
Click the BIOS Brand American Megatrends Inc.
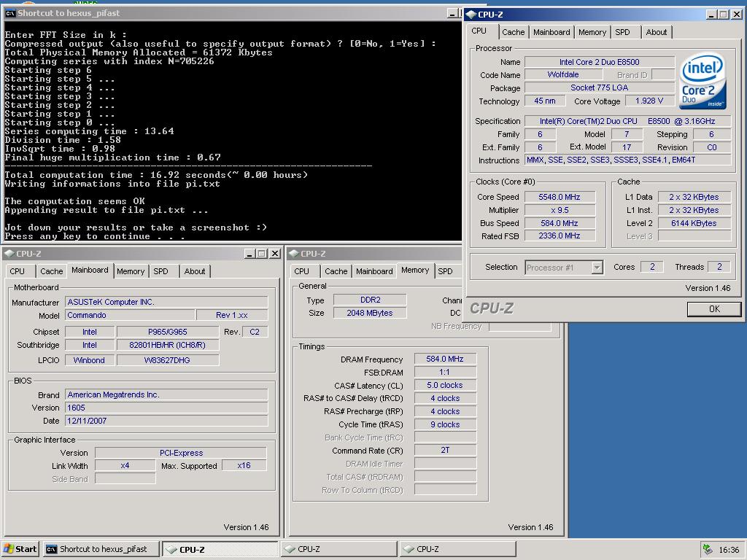(x=166, y=394)
